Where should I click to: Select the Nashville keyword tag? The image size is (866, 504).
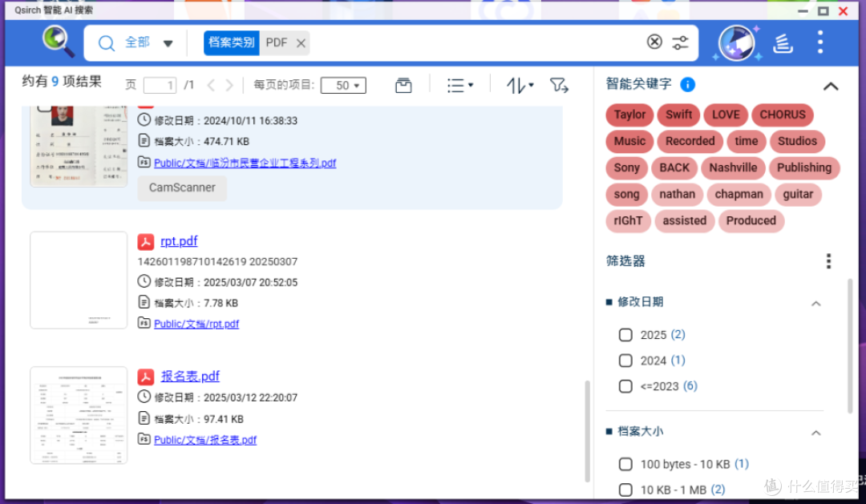click(x=733, y=167)
